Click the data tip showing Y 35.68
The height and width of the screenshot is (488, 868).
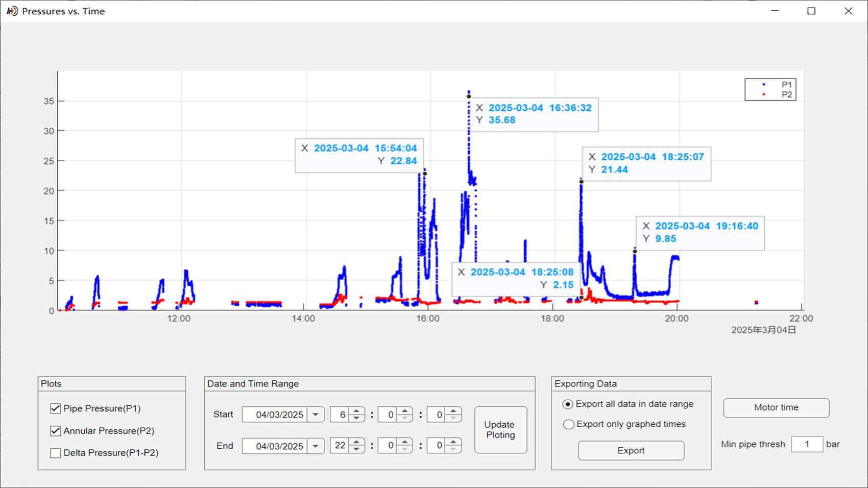pyautogui.click(x=534, y=114)
